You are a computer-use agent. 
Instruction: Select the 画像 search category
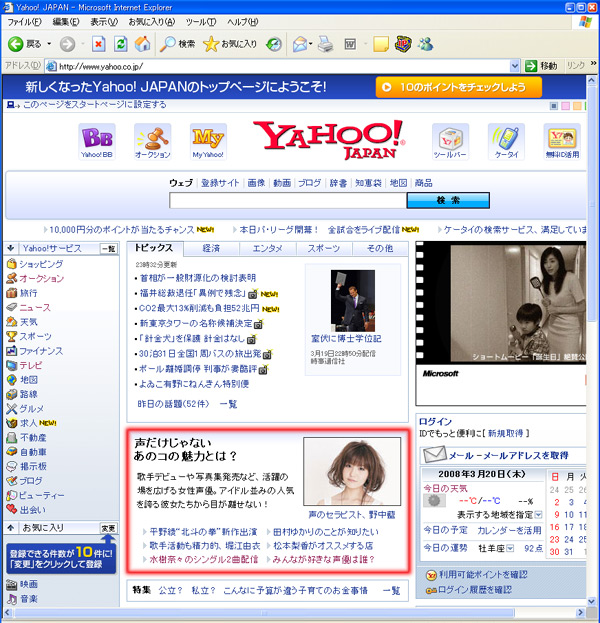(256, 183)
